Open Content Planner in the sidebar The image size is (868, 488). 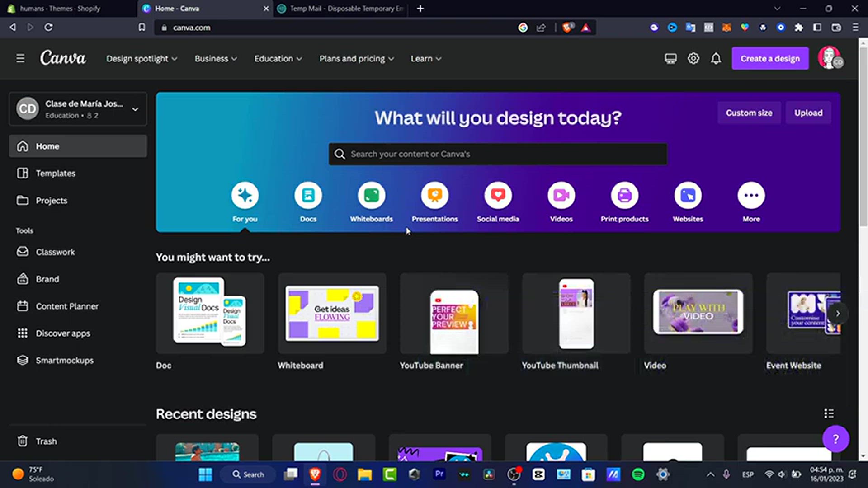[x=78, y=306]
